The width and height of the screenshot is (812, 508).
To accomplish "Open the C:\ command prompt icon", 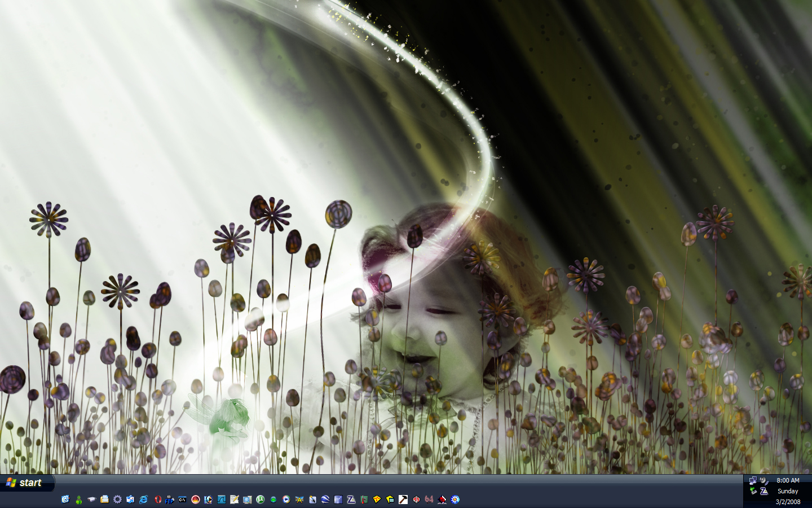I will [182, 500].
